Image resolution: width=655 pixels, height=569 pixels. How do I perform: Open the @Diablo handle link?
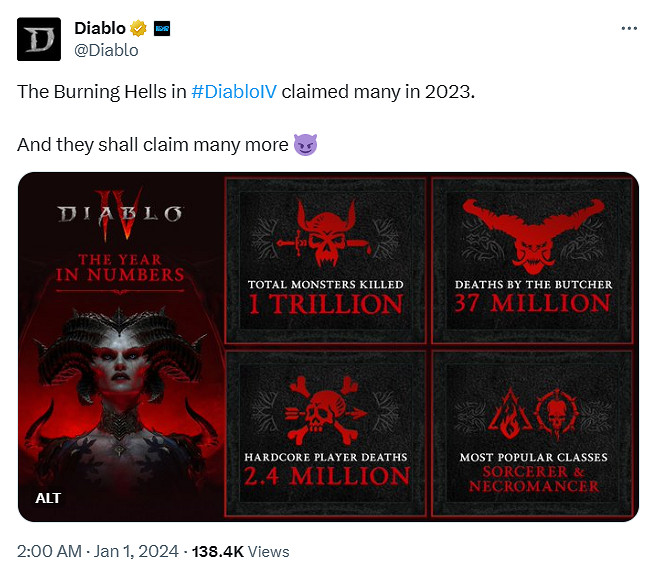tap(107, 49)
